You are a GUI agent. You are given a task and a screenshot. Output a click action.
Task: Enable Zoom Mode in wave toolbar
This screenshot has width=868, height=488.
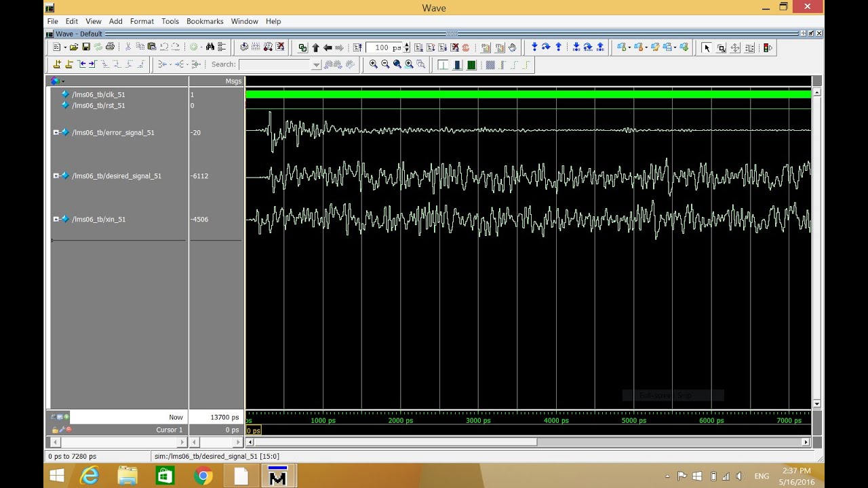(721, 47)
